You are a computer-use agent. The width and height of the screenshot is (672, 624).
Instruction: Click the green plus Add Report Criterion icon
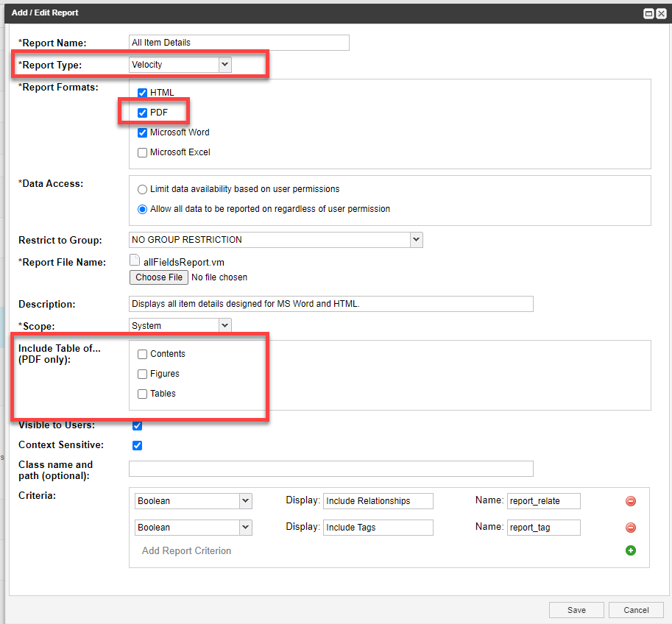(631, 550)
